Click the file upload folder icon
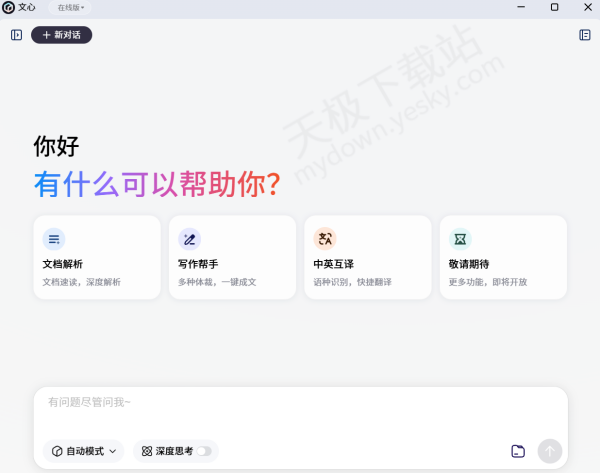The height and width of the screenshot is (473, 600). tap(518, 451)
